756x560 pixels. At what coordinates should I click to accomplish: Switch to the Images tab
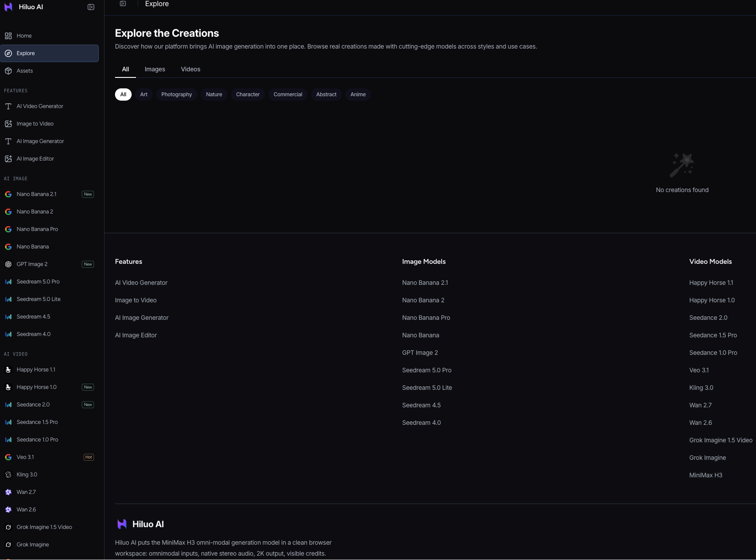click(x=155, y=69)
